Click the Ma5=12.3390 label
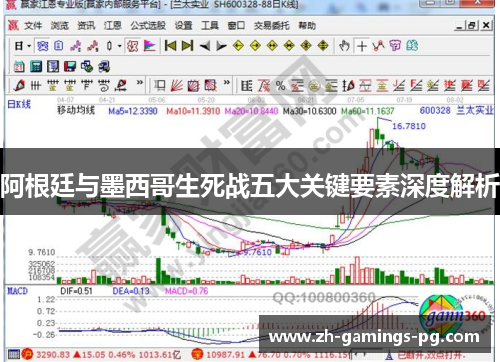The height and width of the screenshot is (362, 500). tap(133, 111)
